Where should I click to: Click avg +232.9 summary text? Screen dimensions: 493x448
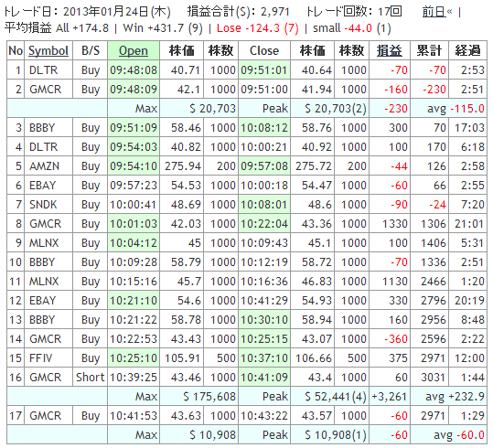(x=455, y=396)
